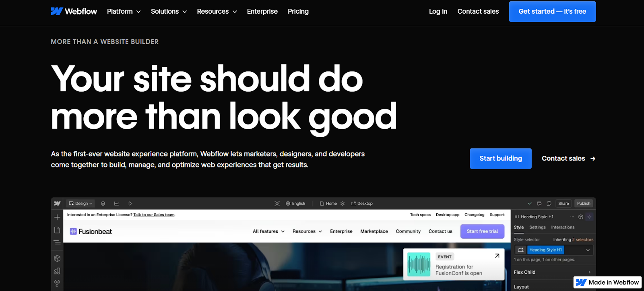Click Contact sales in the top navigation
The width and height of the screenshot is (644, 291).
[x=478, y=11]
